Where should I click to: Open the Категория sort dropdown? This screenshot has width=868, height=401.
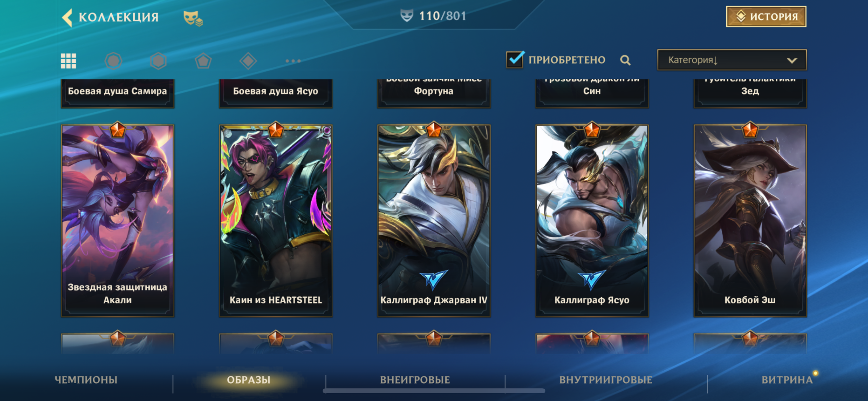pyautogui.click(x=732, y=60)
